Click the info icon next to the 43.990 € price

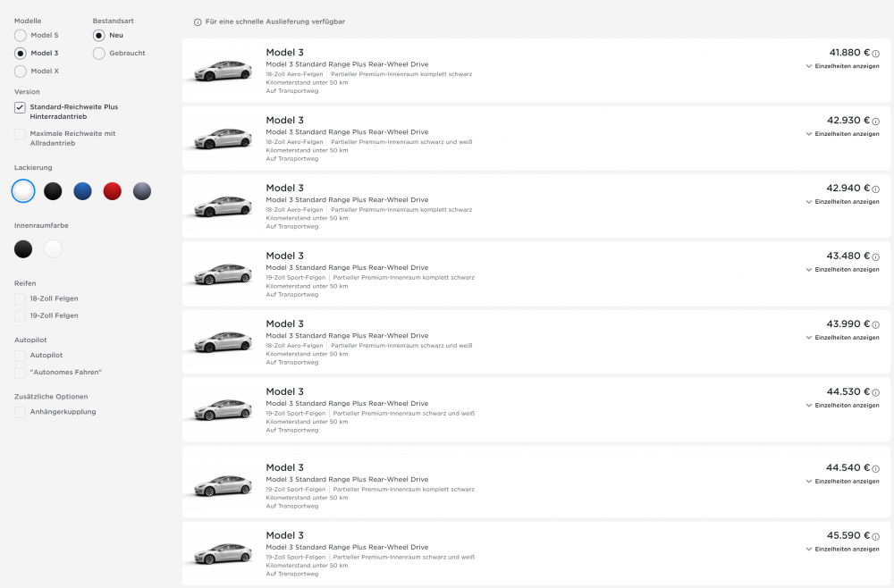[873, 324]
